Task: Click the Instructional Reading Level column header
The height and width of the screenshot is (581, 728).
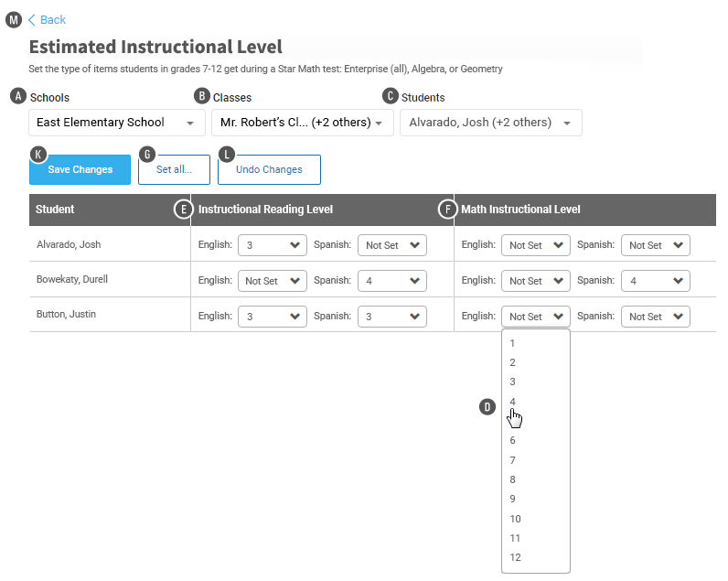Action: [265, 210]
